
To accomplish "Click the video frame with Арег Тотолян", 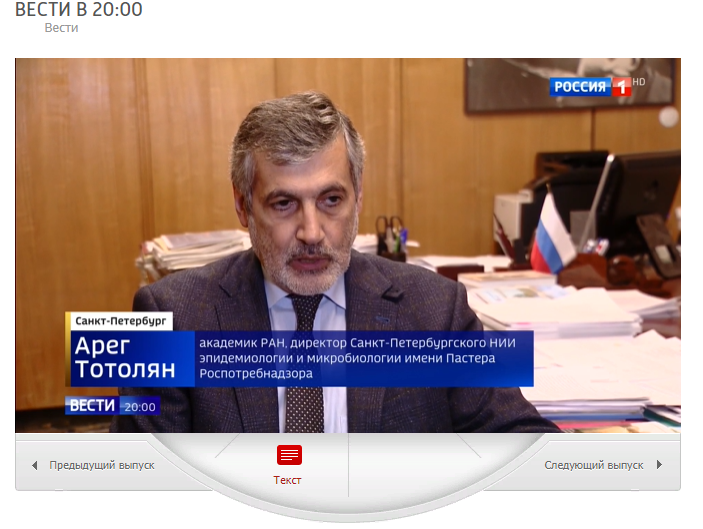I will coord(348,245).
